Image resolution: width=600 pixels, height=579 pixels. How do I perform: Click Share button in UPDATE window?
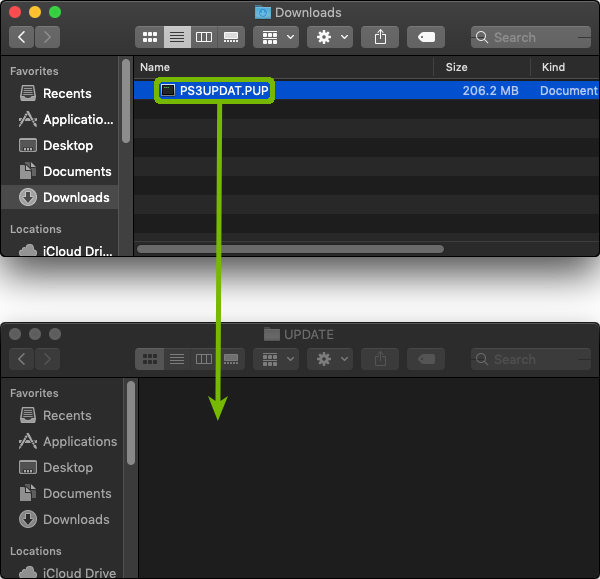tap(380, 359)
